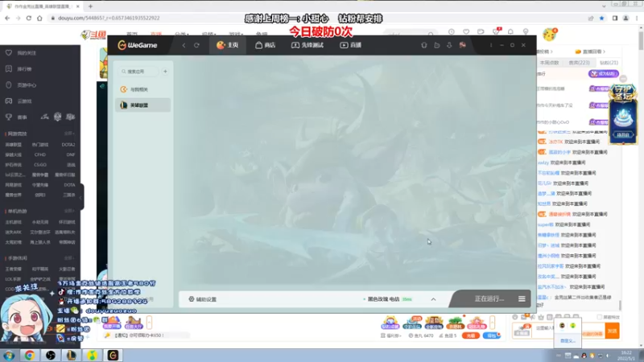Screen dimensions: 644x362
Task: Open WeGame icon in taskbar
Action: point(113,355)
